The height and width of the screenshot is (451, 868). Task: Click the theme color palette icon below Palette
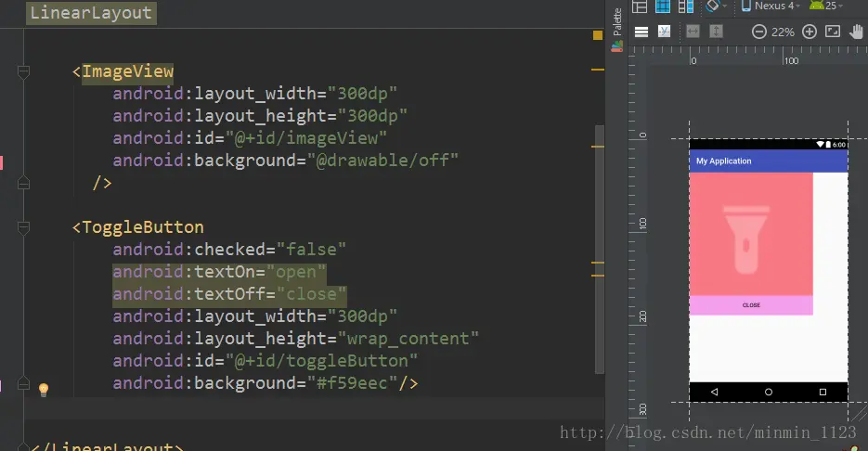pyautogui.click(x=617, y=47)
